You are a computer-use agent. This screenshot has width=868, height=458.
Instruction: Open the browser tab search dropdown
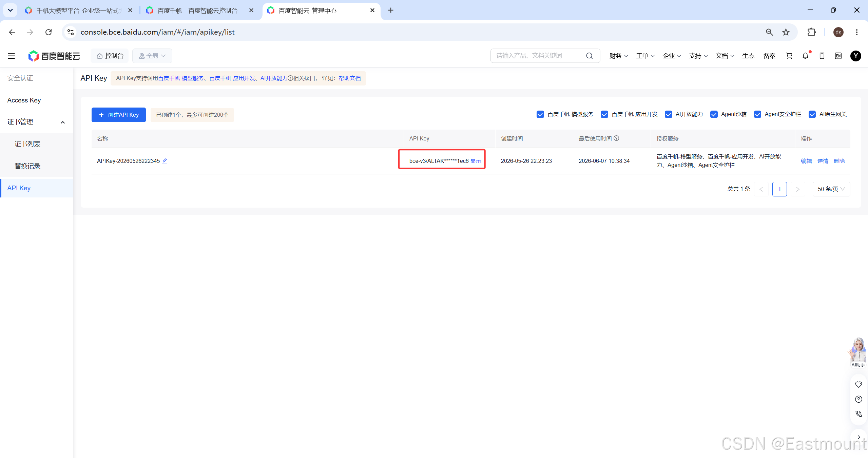pos(11,11)
